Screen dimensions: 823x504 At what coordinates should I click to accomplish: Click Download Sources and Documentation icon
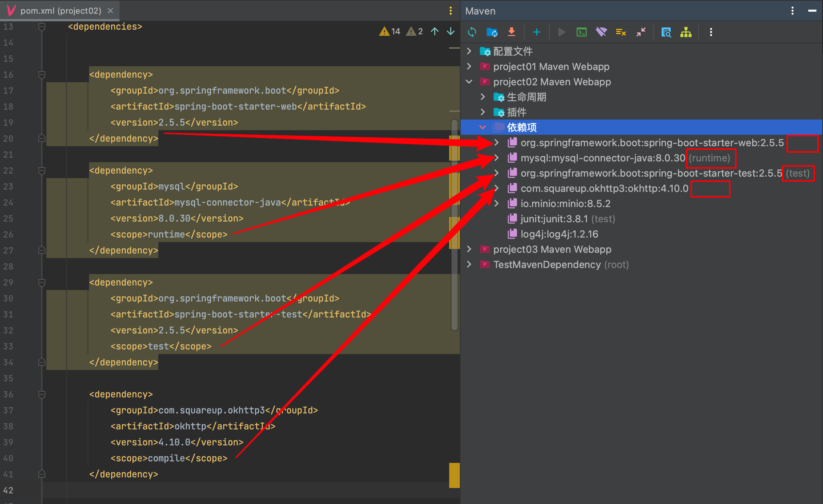(x=512, y=32)
